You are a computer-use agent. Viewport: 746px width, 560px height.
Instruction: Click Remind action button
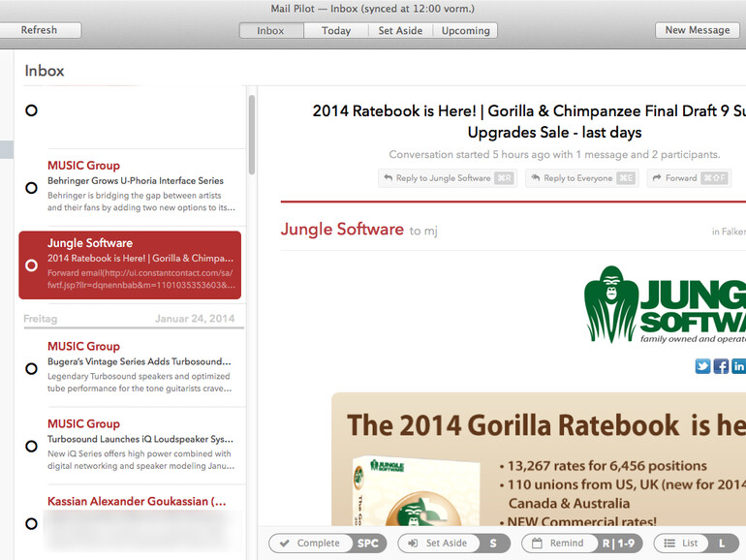(582, 543)
